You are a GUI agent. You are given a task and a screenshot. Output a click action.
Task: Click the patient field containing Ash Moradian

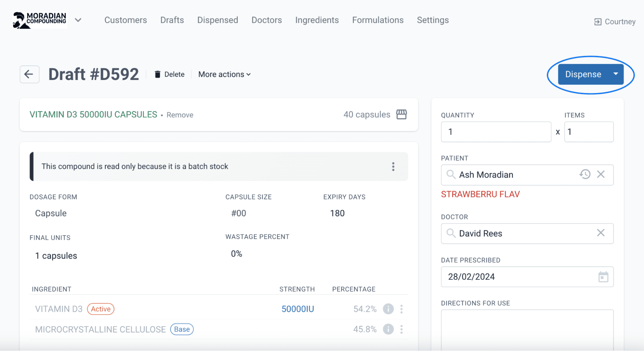pyautogui.click(x=527, y=175)
